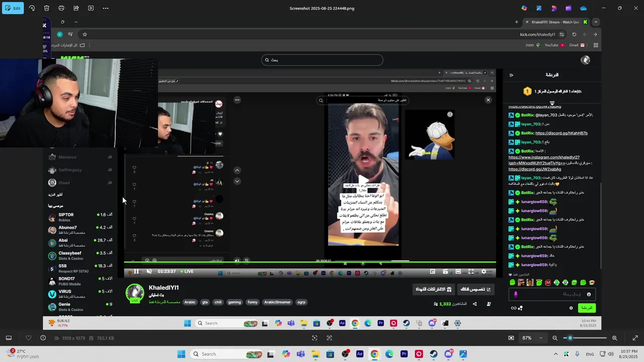Open the Classybeef channel in Kick sidebar
Viewport: 644px width, 362px height.
[x=79, y=255]
